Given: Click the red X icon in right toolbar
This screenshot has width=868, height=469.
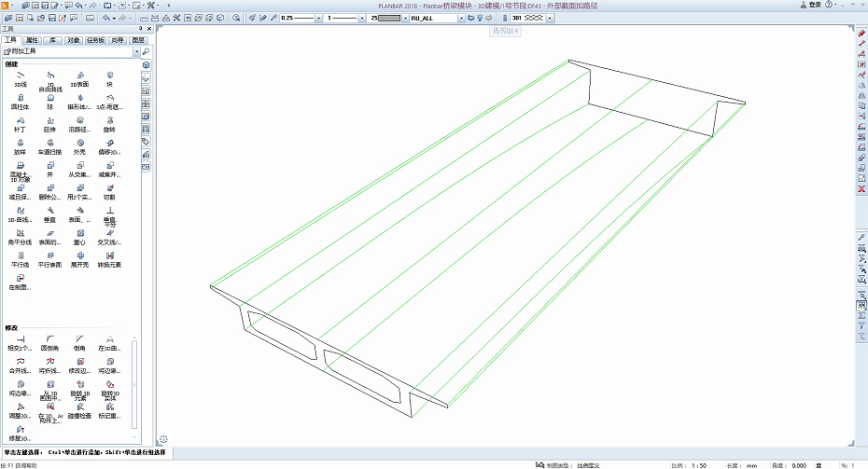Looking at the screenshot, I should tap(861, 189).
